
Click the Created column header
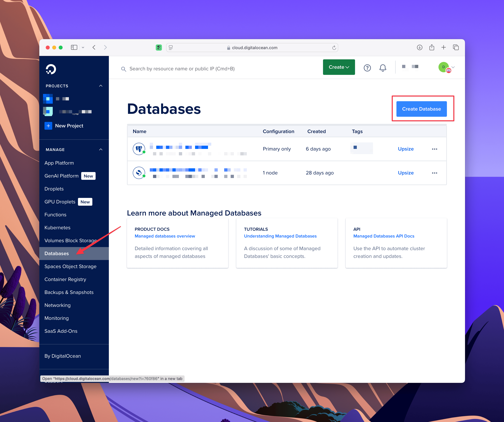(317, 131)
